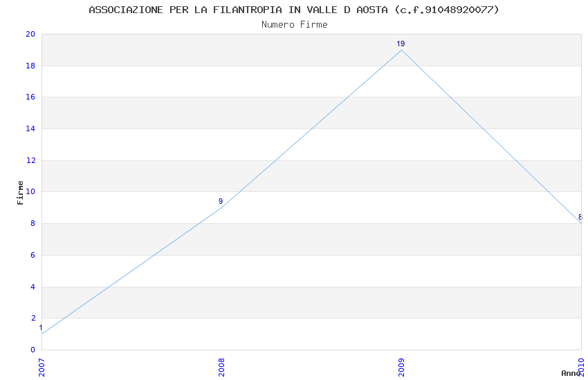Click the data label 1 at 2007
This screenshot has height=380, width=588.
[x=41, y=328]
